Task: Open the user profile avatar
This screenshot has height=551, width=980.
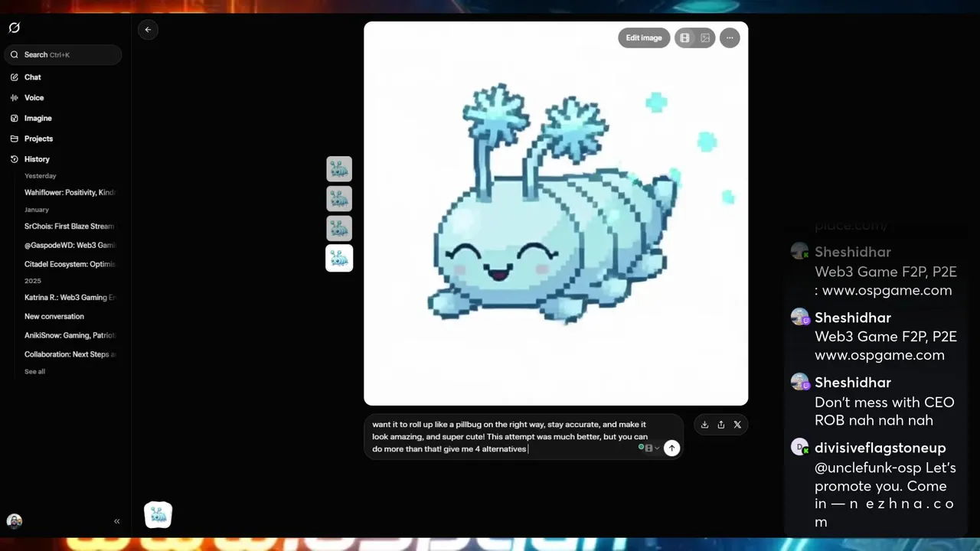Action: [x=15, y=521]
